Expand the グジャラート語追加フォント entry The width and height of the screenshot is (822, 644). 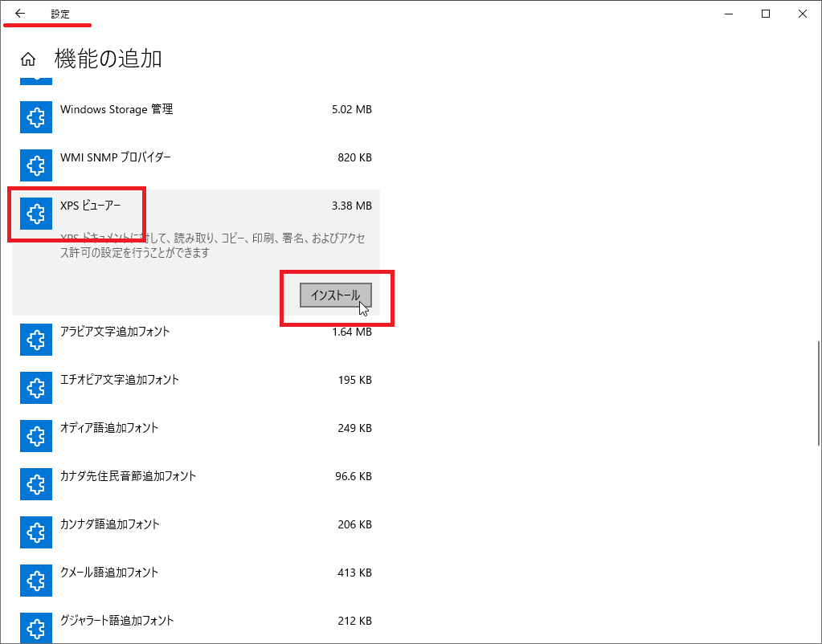117,621
